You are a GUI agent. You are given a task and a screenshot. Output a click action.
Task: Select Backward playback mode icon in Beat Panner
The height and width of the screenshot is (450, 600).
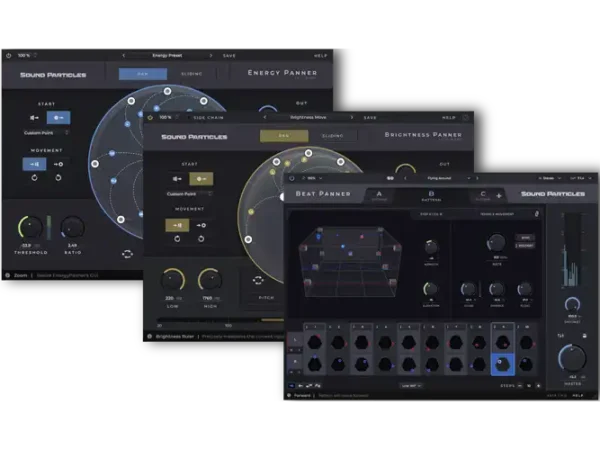pyautogui.click(x=300, y=386)
